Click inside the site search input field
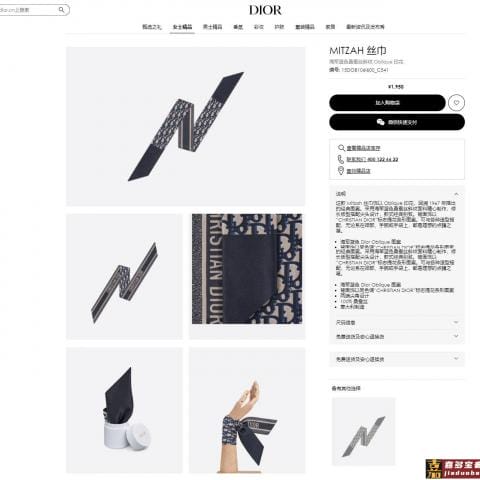480x480 pixels. tap(32, 10)
